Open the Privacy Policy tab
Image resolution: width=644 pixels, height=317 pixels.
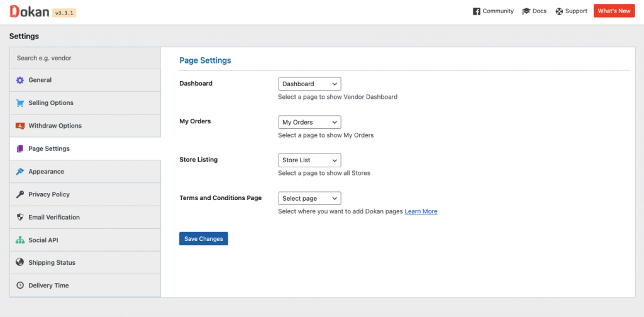pos(86,194)
